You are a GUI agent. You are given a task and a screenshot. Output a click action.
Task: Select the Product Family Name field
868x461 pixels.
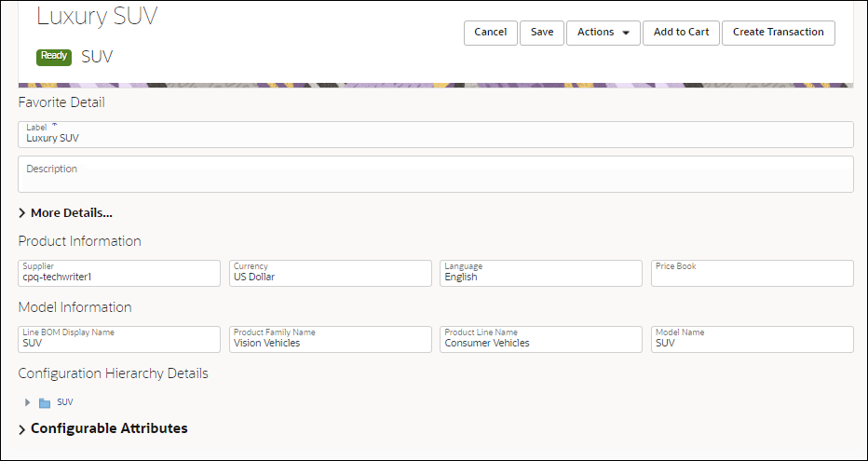tap(330, 340)
